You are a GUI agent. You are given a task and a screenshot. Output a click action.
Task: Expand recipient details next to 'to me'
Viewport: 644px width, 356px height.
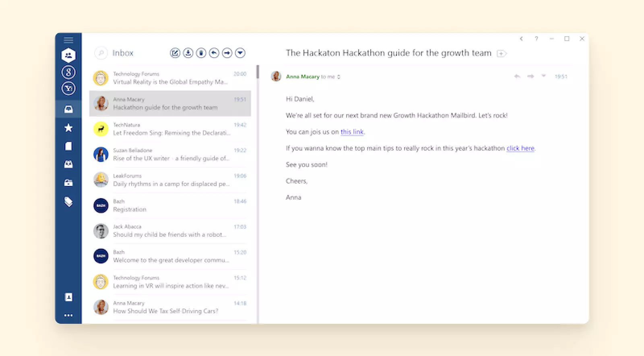339,77
